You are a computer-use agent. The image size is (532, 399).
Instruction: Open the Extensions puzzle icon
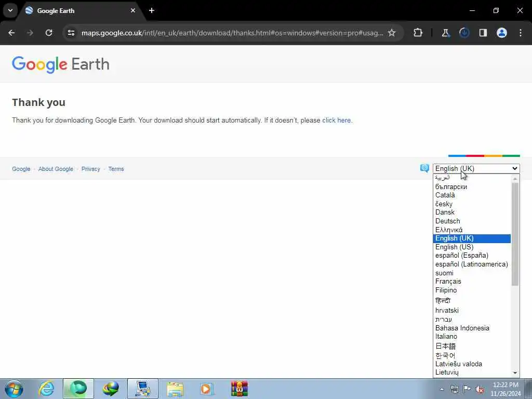(418, 33)
